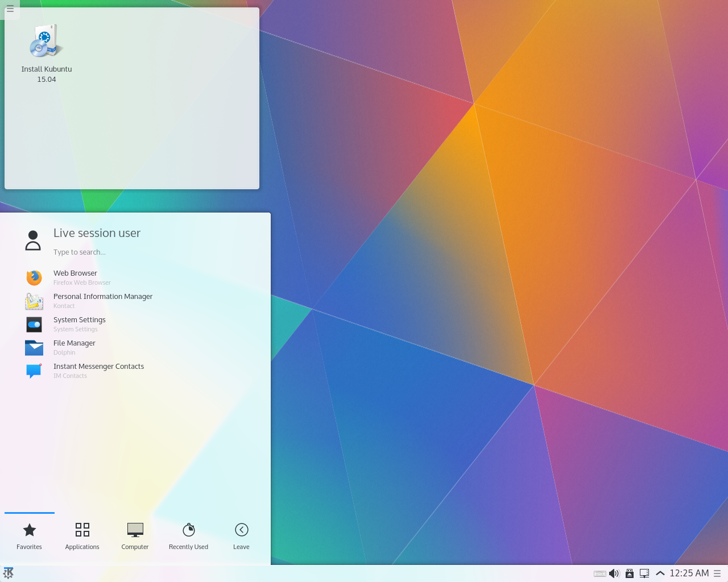This screenshot has height=582, width=728.
Task: Click the Leave arrow icon
Action: click(242, 530)
